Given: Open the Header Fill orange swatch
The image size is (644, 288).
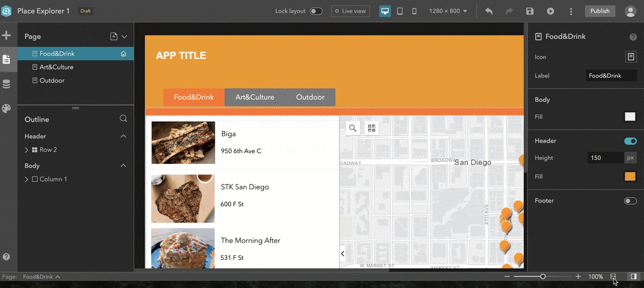Looking at the screenshot, I should pyautogui.click(x=630, y=177).
